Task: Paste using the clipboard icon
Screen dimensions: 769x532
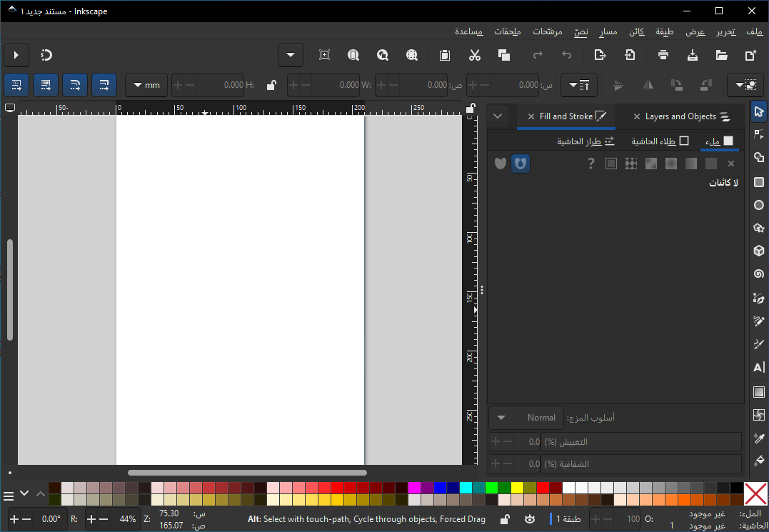Action: click(x=445, y=56)
